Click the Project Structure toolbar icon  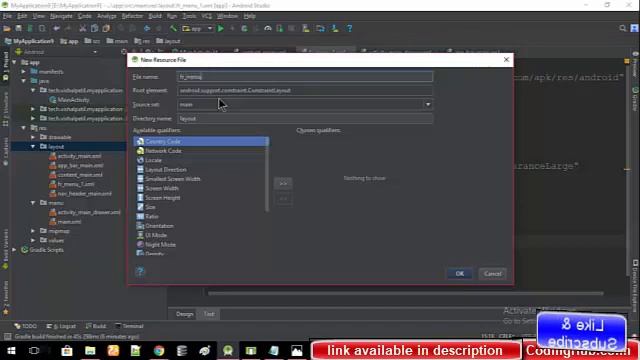point(320,29)
